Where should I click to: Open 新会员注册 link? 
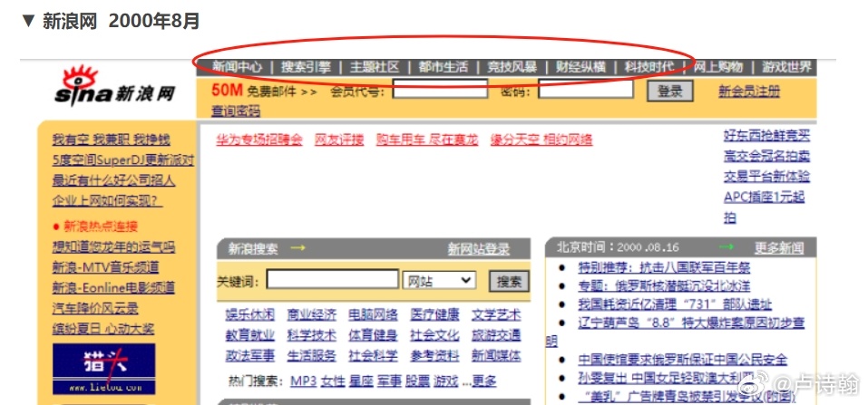click(x=749, y=92)
